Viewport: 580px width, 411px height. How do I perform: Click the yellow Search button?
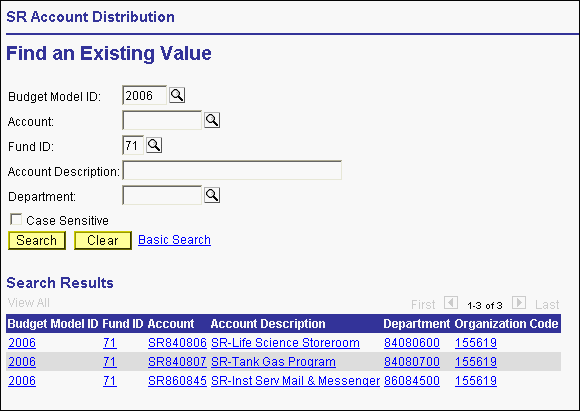pyautogui.click(x=37, y=240)
